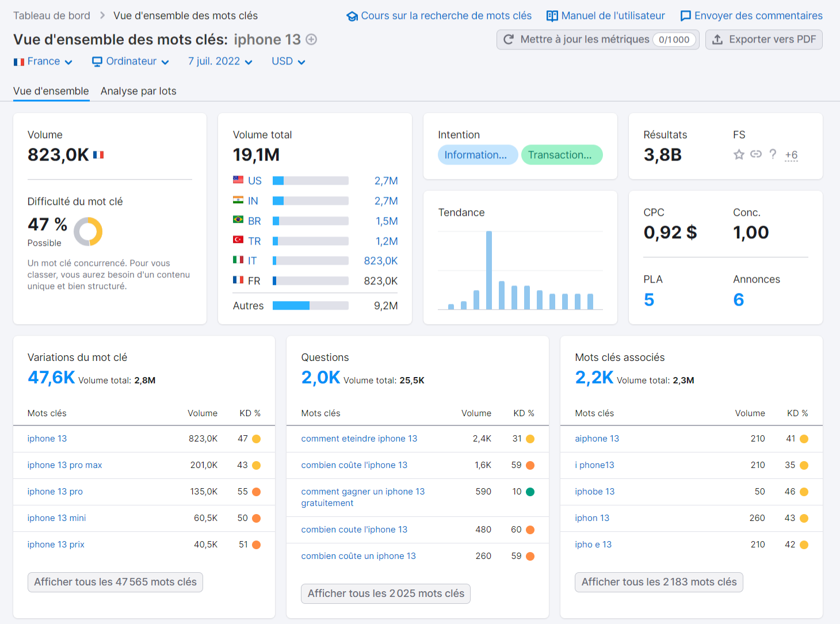840x624 pixels.
Task: Click Exporter vers PDF button
Action: point(764,40)
